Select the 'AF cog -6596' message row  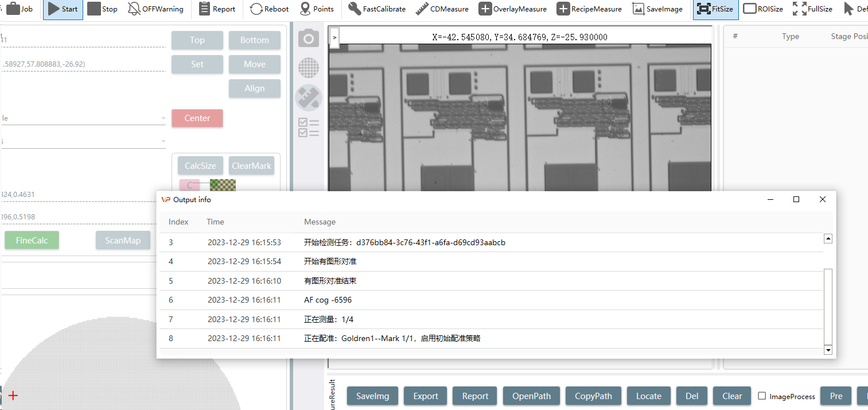491,300
